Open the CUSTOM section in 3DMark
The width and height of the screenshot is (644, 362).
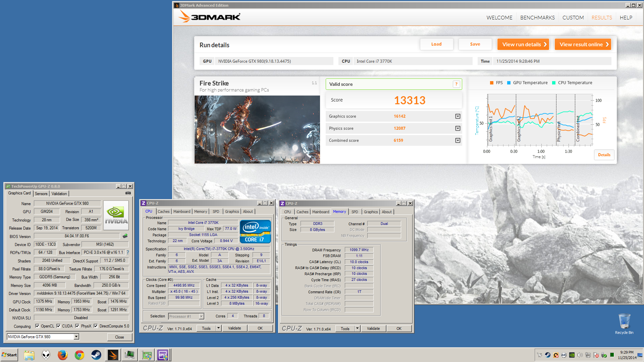(x=573, y=17)
